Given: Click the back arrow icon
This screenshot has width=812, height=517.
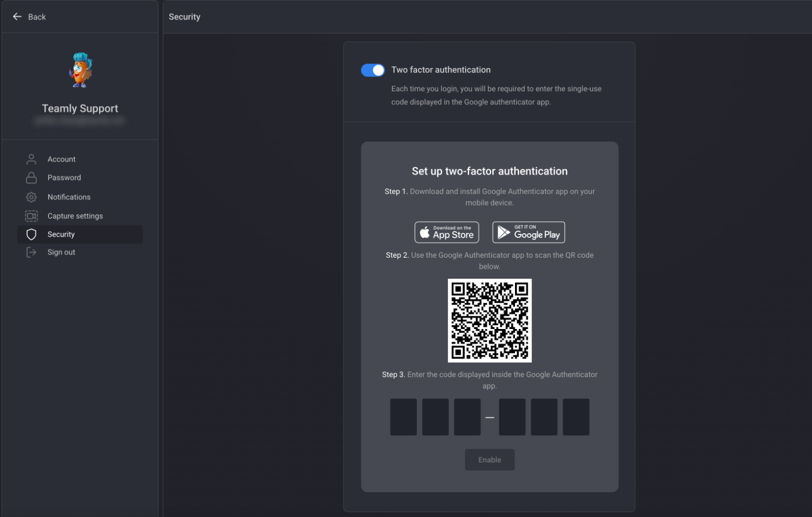Looking at the screenshot, I should pos(17,17).
